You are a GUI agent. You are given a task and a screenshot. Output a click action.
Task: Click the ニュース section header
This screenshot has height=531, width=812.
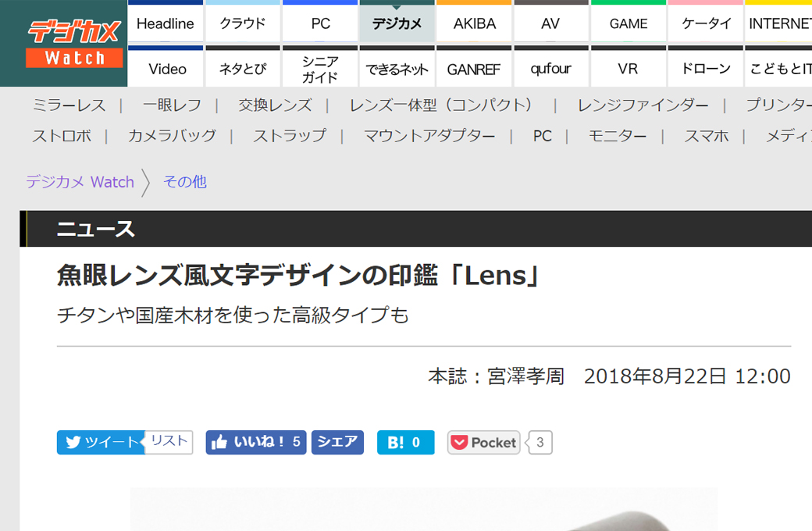(x=96, y=229)
